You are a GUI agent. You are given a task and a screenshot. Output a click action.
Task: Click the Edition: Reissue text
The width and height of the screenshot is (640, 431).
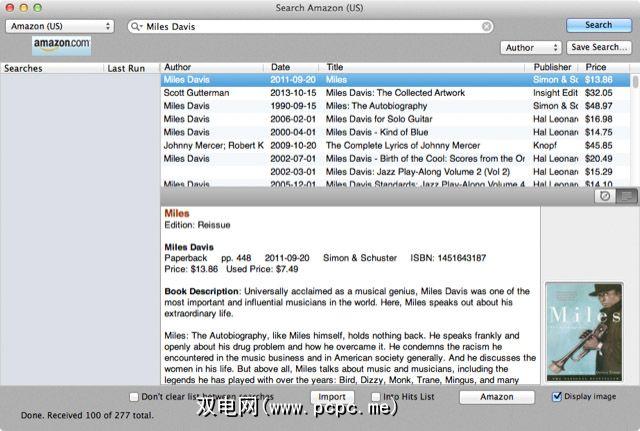tap(197, 225)
